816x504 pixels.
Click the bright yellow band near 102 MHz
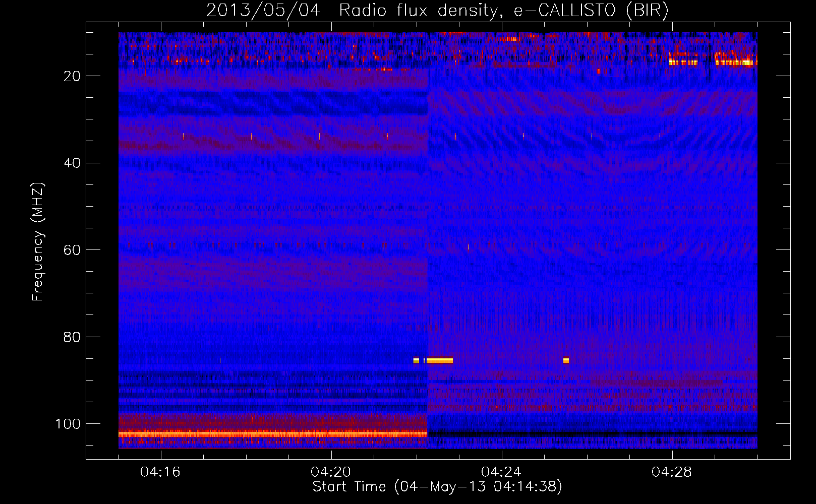pyautogui.click(x=272, y=433)
